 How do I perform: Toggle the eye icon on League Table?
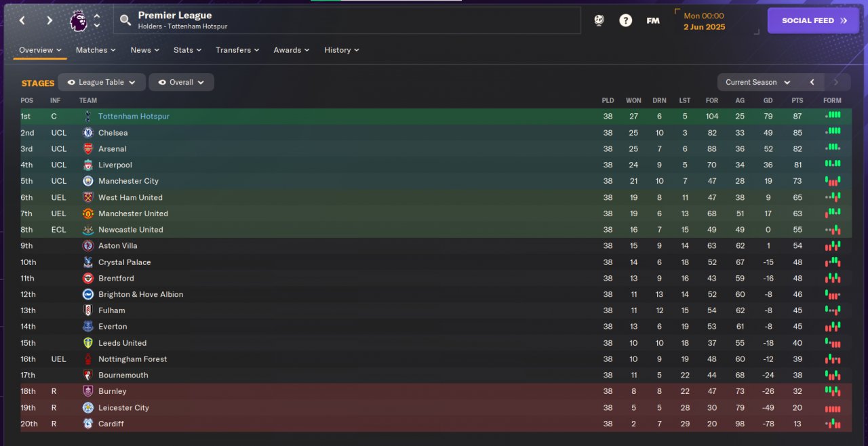click(71, 83)
